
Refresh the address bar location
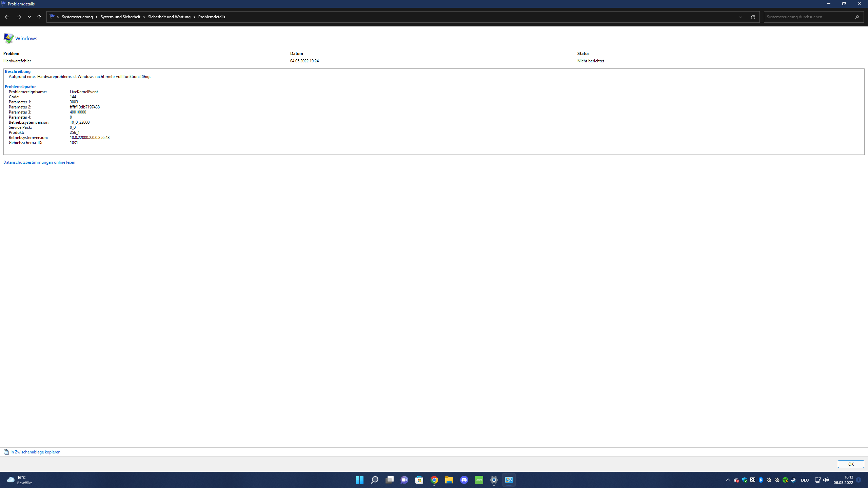[753, 17]
